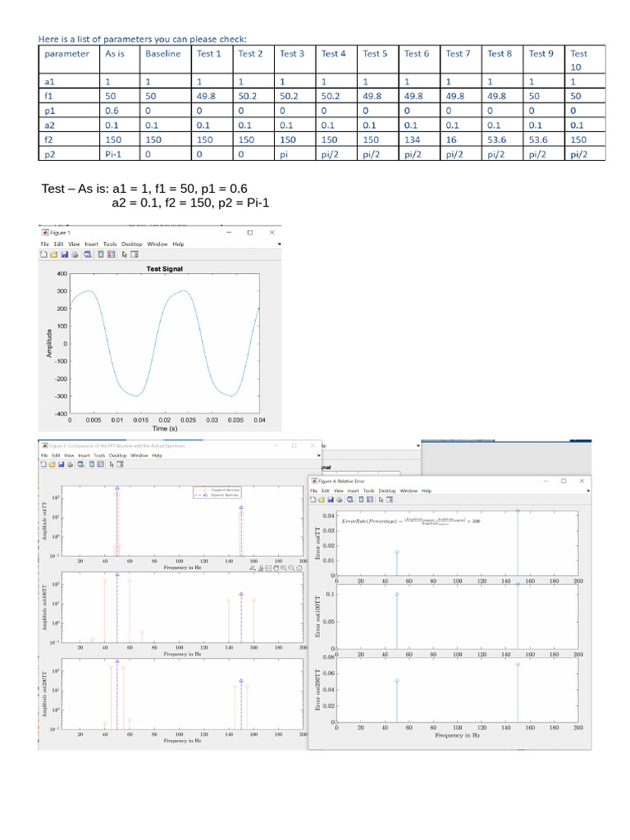Click Insert Legend icon in Figure 4 toolbar
The image size is (630, 840).
point(370,500)
